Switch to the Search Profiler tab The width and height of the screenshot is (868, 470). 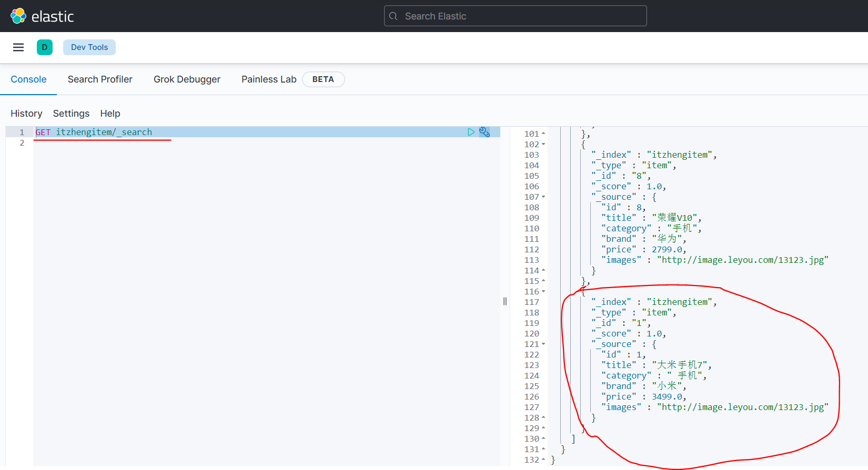pyautogui.click(x=100, y=79)
